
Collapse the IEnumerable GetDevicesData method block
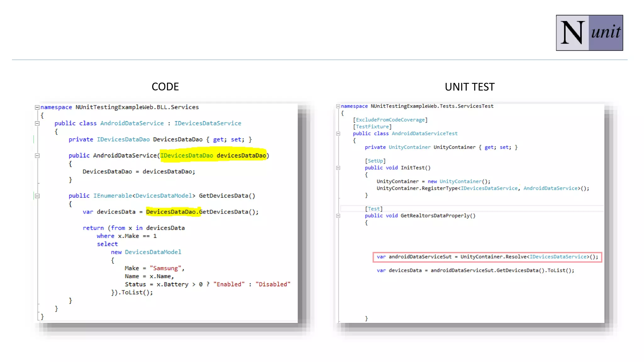click(37, 196)
